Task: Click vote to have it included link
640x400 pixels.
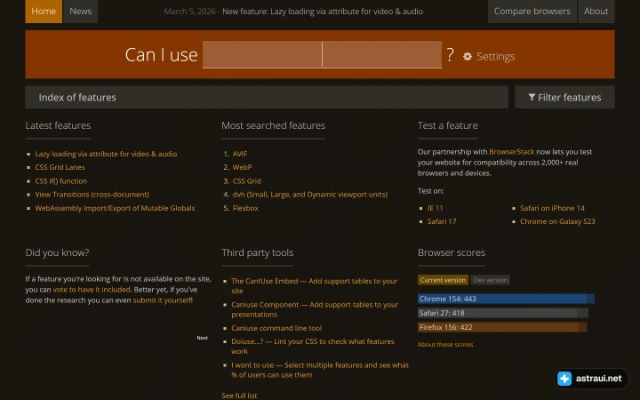Action: coord(92,290)
